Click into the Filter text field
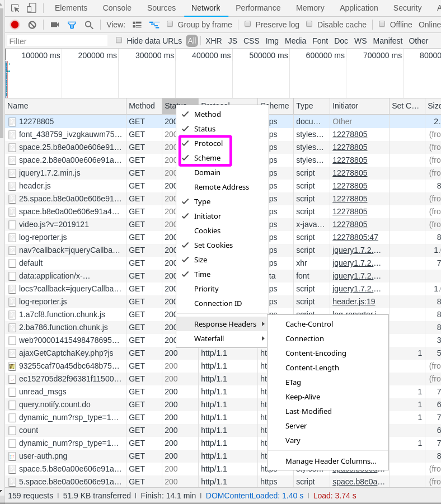 coord(57,41)
